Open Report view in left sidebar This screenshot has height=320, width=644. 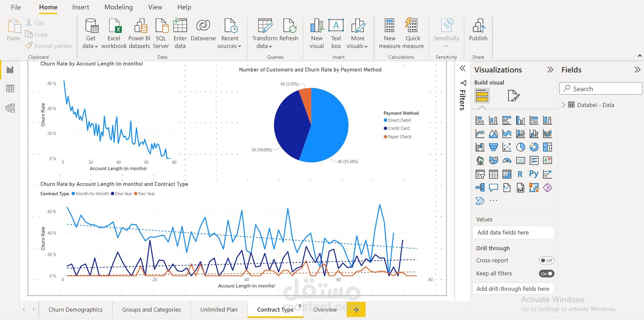[x=10, y=69]
